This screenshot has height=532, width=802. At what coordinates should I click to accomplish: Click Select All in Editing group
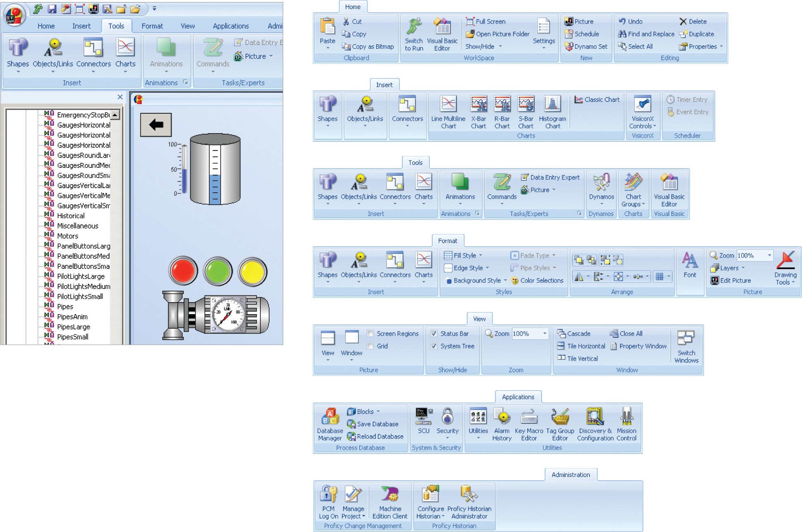pos(635,46)
